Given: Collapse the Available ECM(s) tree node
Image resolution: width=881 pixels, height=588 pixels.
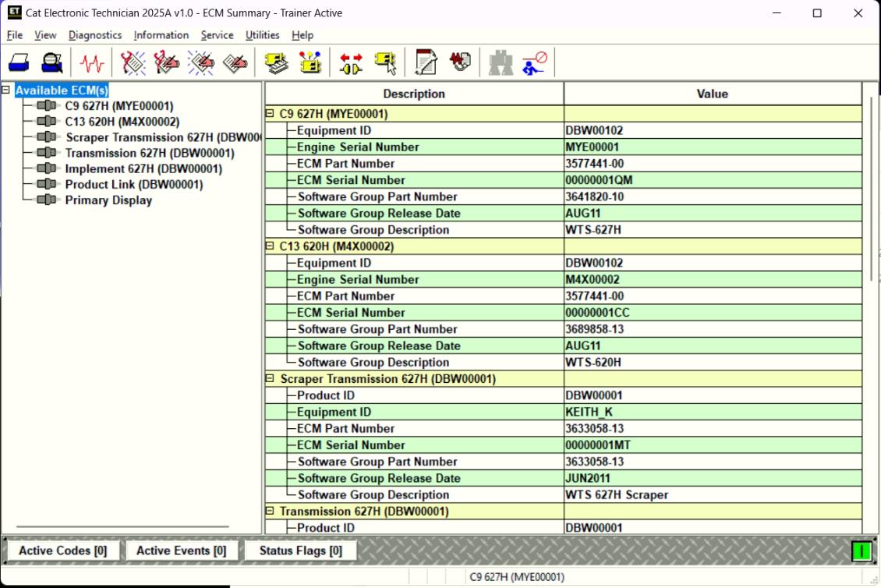Looking at the screenshot, I should [6, 90].
